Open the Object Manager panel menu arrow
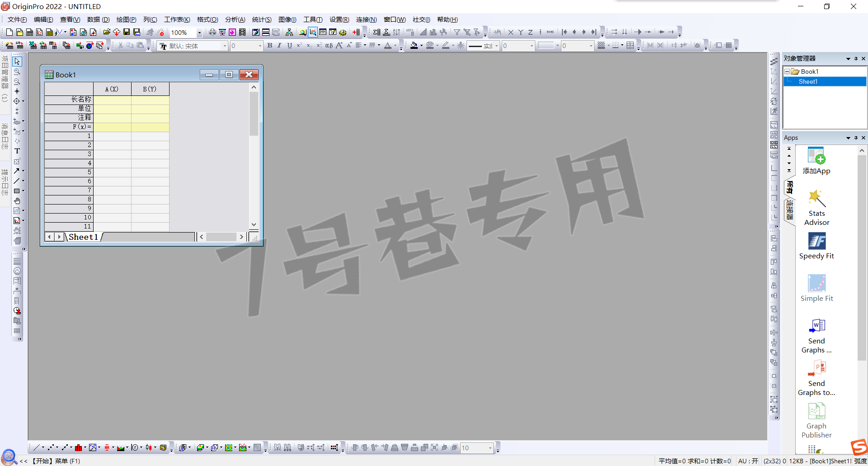 [848, 58]
